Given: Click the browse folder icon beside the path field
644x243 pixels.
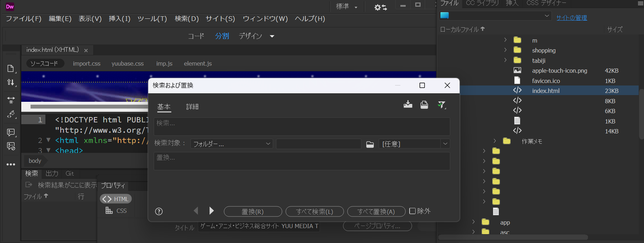Looking at the screenshot, I should [370, 144].
